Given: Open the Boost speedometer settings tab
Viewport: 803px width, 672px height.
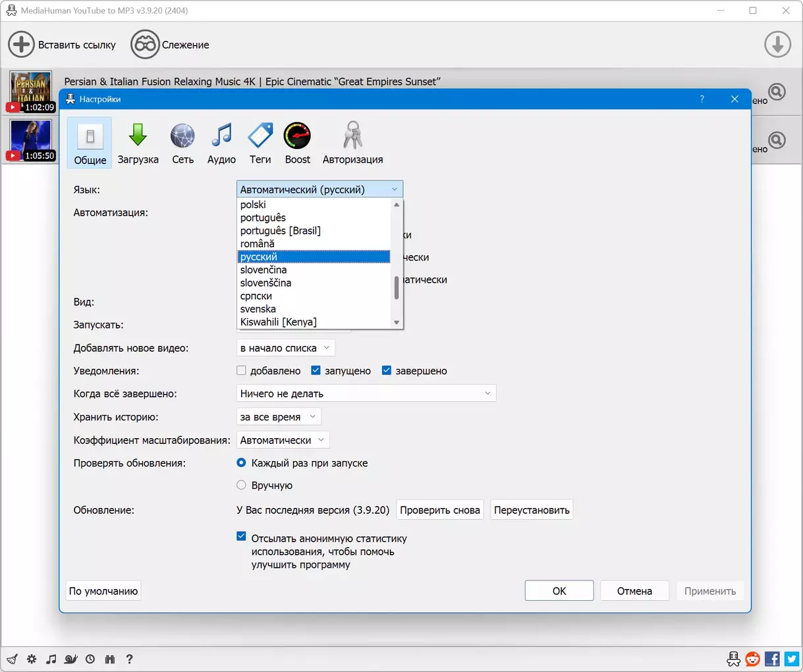Looking at the screenshot, I should (297, 143).
